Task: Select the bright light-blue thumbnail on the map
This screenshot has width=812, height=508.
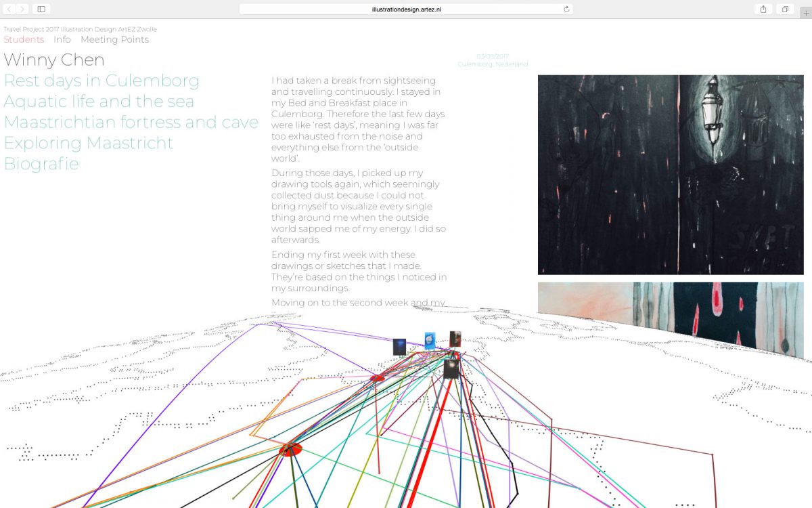Action: tap(430, 340)
